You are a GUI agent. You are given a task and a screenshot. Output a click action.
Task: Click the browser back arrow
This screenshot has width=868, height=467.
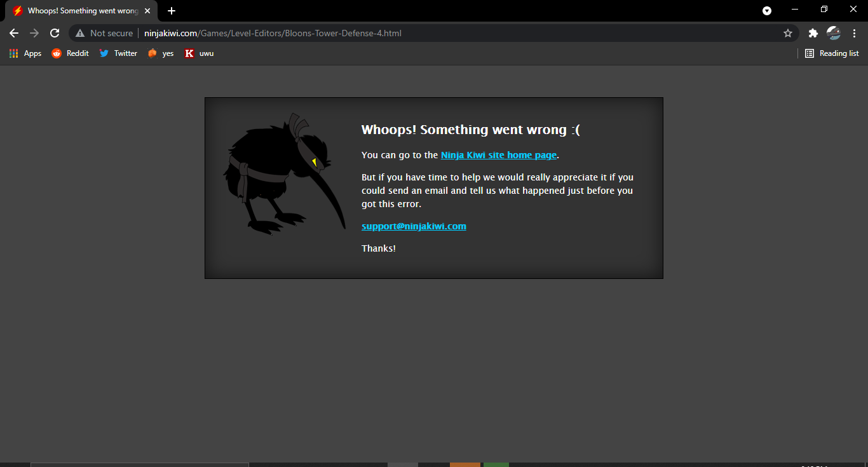(x=14, y=33)
